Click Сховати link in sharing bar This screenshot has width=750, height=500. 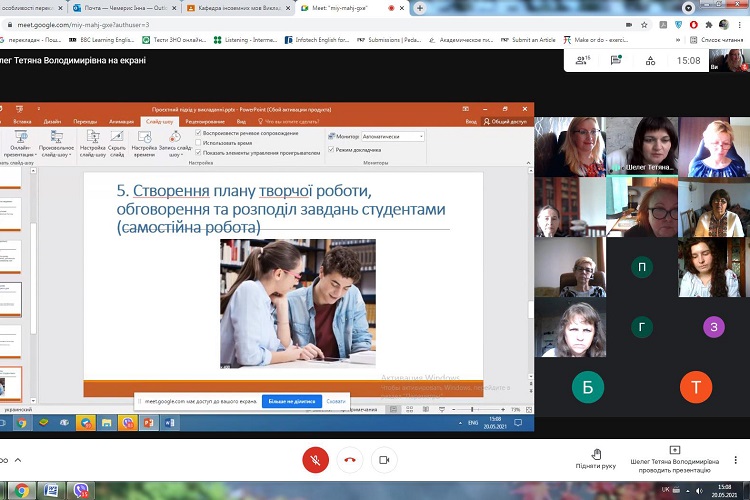coord(336,401)
